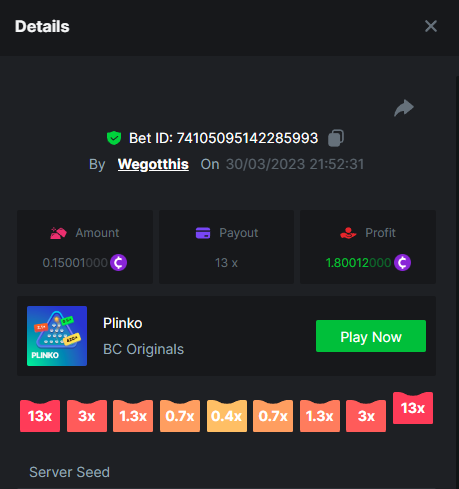This screenshot has height=489, width=459.
Task: Click the dialog's vertical scrollbar
Action: [457, 282]
